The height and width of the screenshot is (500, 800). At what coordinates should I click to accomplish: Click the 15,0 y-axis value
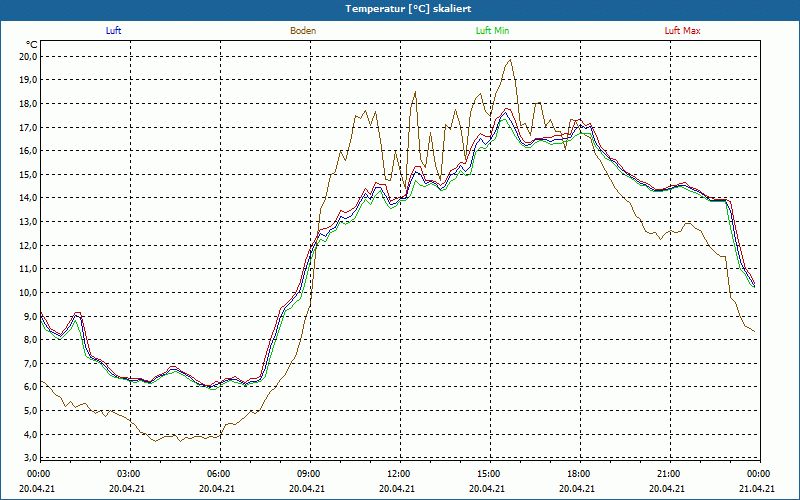point(29,174)
